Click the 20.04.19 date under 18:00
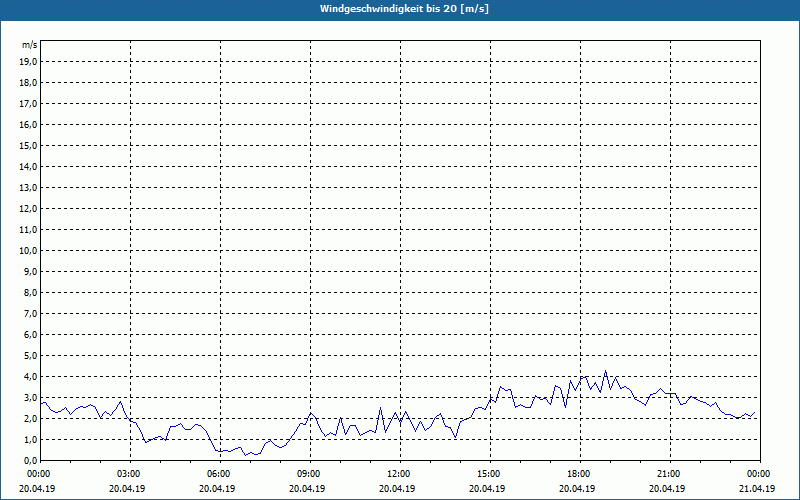This screenshot has width=800, height=500. tap(577, 488)
